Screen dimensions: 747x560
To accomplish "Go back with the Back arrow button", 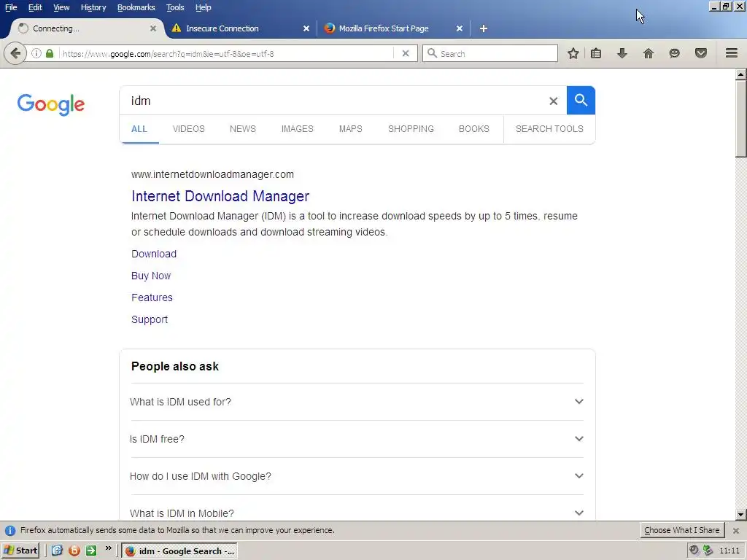I will 15,53.
